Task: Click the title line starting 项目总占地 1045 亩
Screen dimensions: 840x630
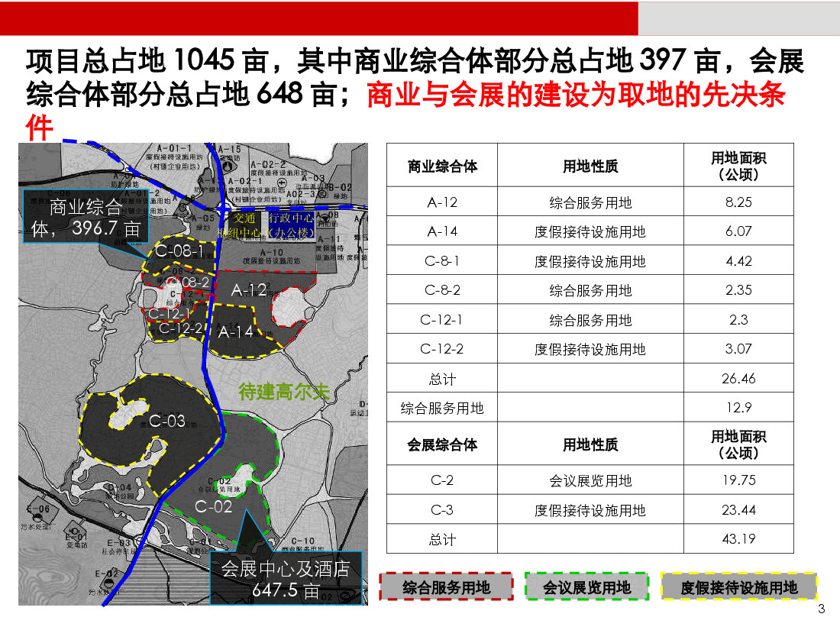Action: 415,60
